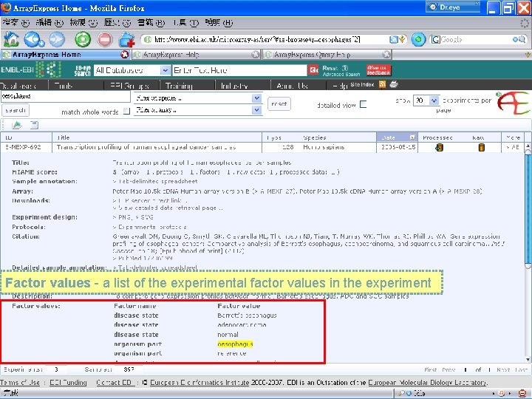Open the first Firefox menu (F)
532x399 pixels.
[x=16, y=23]
